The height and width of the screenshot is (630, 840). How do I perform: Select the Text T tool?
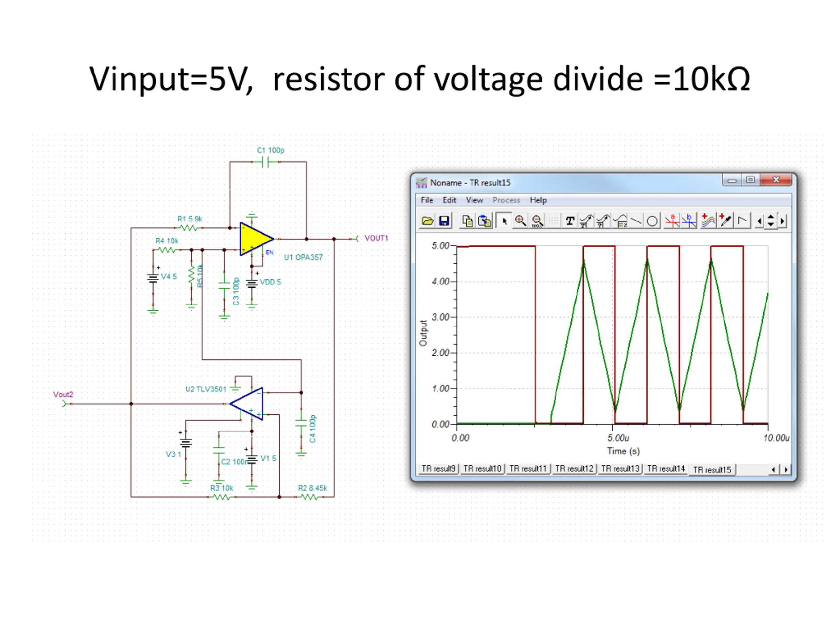[569, 221]
